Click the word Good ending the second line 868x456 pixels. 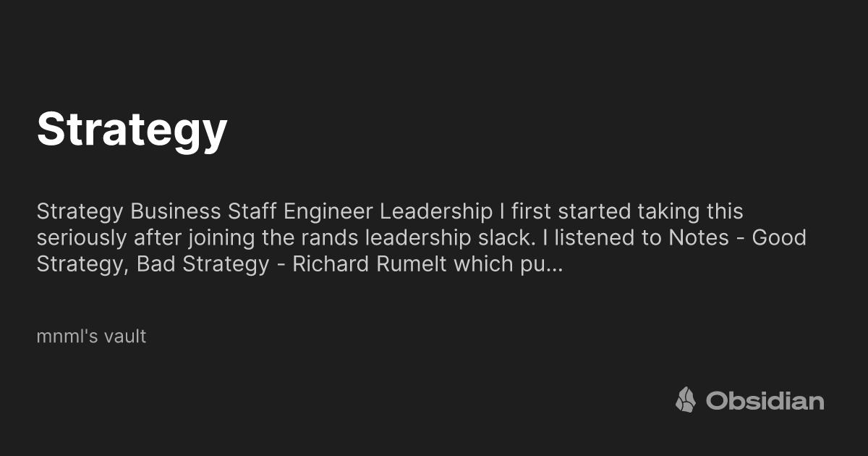[779, 237]
